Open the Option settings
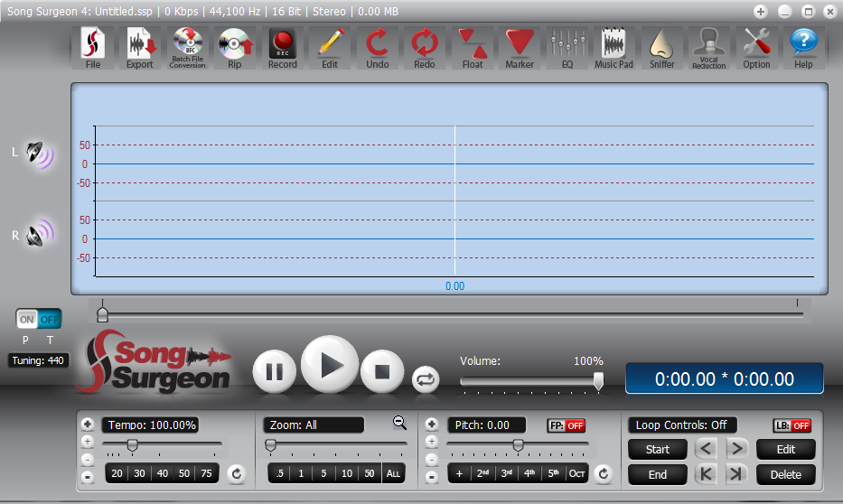Screen dimensions: 843x504 (756, 49)
